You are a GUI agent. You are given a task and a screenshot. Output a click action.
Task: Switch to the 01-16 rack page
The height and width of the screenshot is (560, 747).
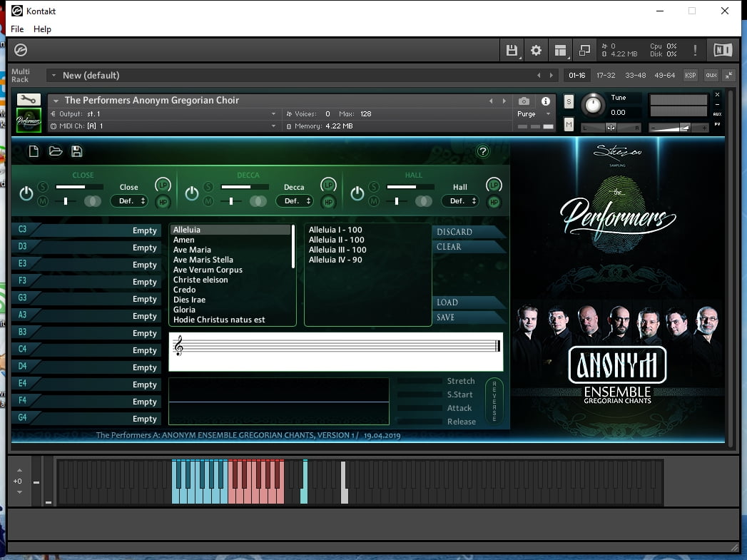click(x=577, y=75)
